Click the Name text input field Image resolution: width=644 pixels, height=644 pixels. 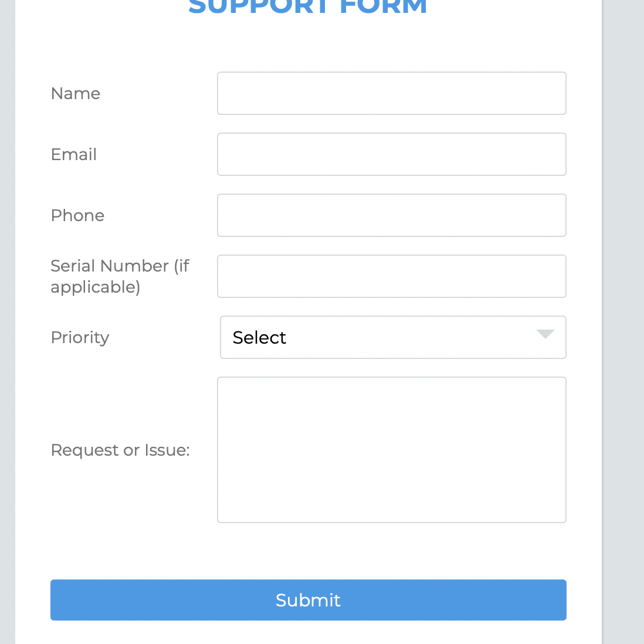[x=391, y=93]
